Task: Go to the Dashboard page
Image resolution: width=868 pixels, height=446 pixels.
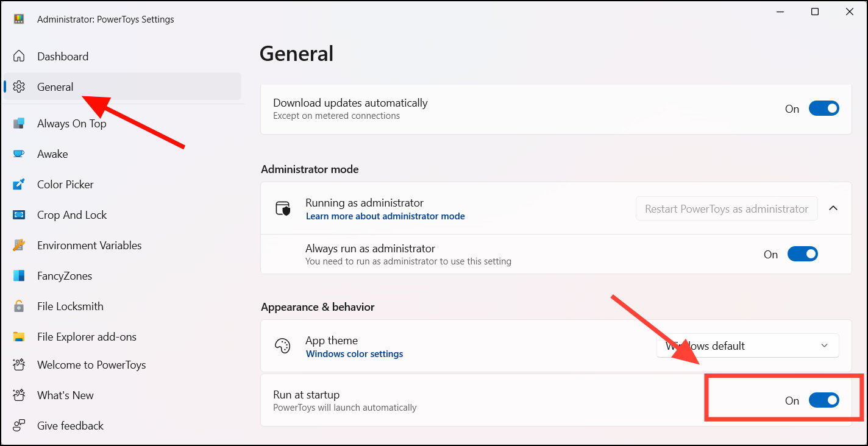Action: 63,57
